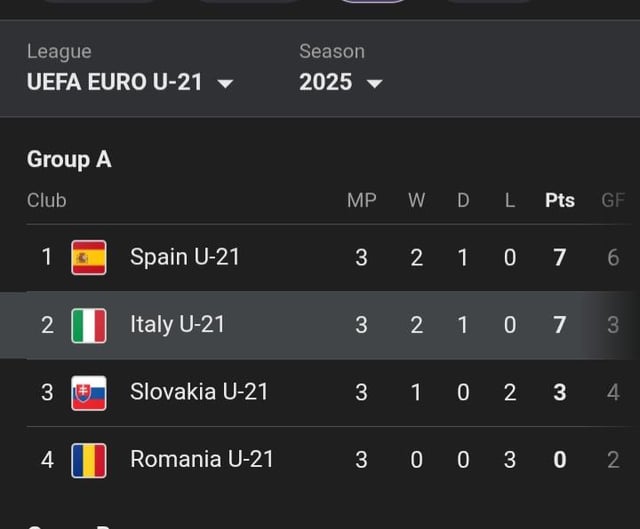Click the Spain flag icon
640x529 pixels.
tap(89, 258)
